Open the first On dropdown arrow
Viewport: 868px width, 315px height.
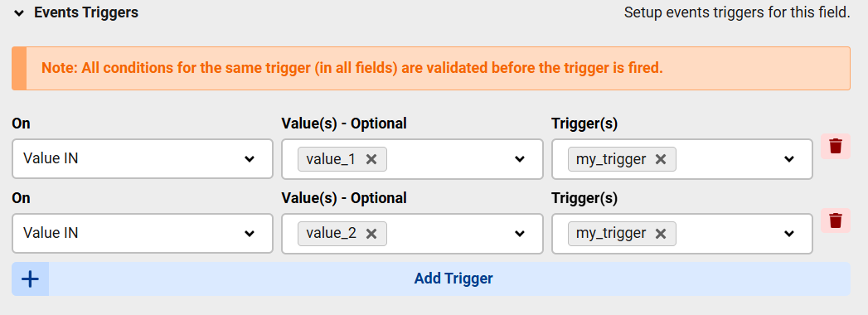pyautogui.click(x=250, y=159)
